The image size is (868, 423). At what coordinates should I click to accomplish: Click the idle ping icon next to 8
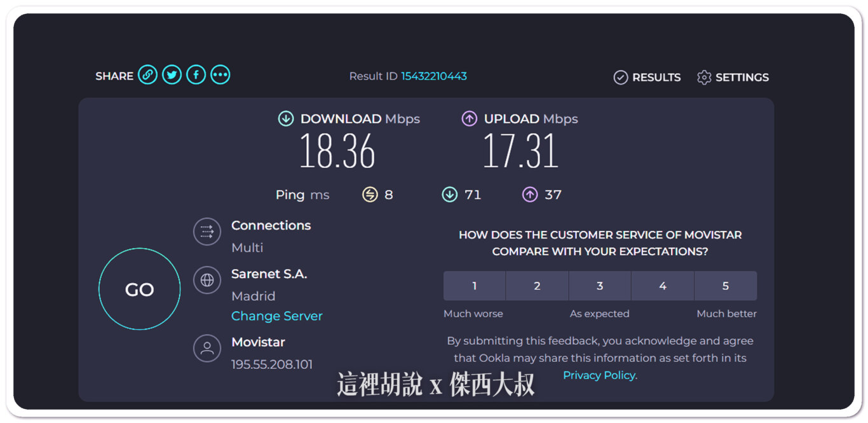pyautogui.click(x=370, y=195)
